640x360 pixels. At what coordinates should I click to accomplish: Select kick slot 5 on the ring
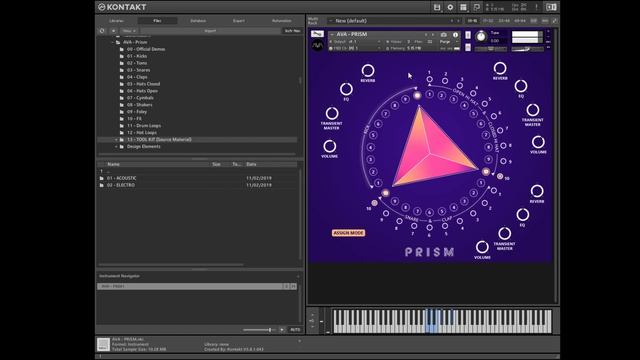[x=373, y=135]
